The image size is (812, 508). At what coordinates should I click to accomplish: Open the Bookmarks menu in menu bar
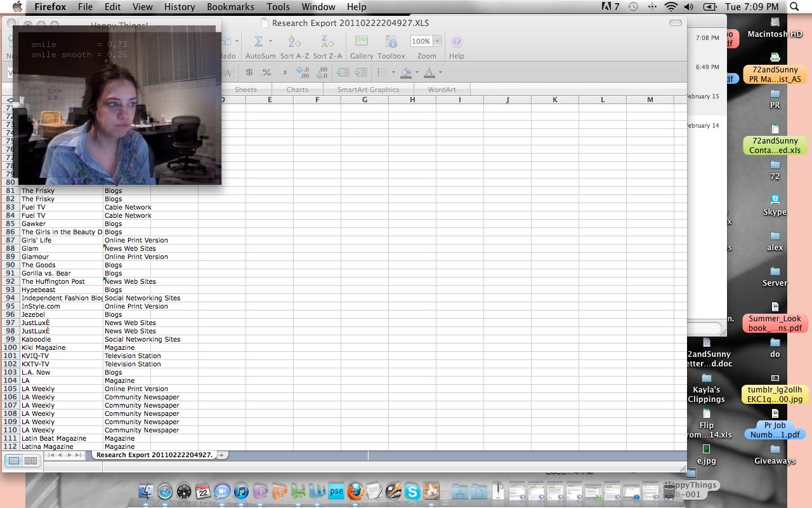point(230,7)
